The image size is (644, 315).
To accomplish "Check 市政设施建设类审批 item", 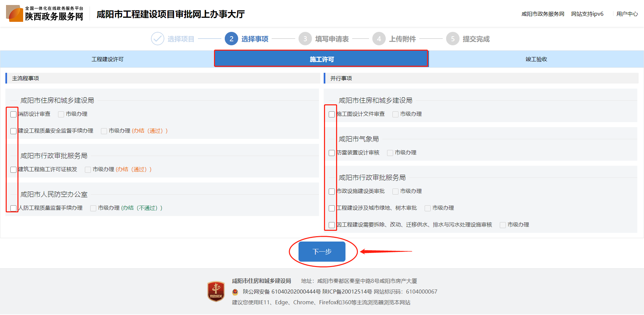I will point(332,192).
